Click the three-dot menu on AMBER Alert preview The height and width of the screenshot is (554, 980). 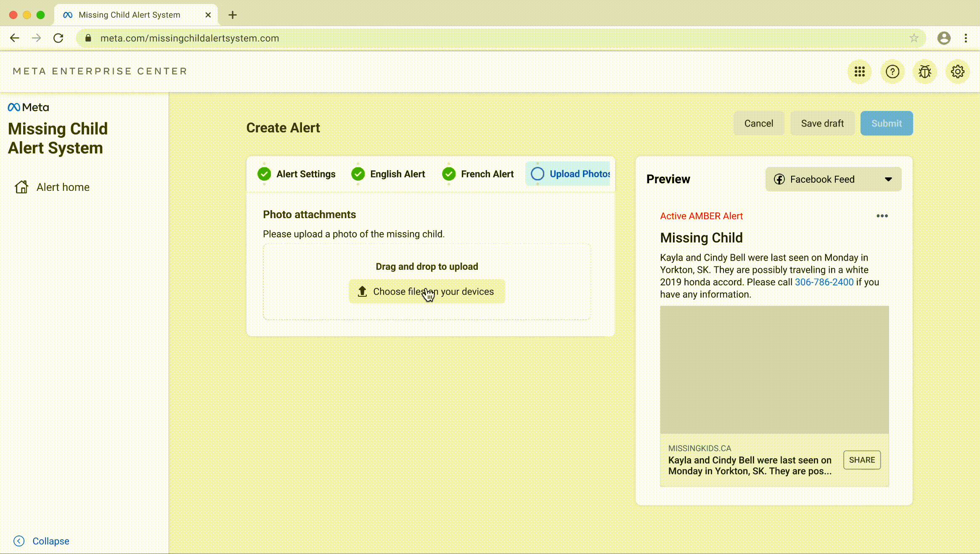(x=882, y=216)
